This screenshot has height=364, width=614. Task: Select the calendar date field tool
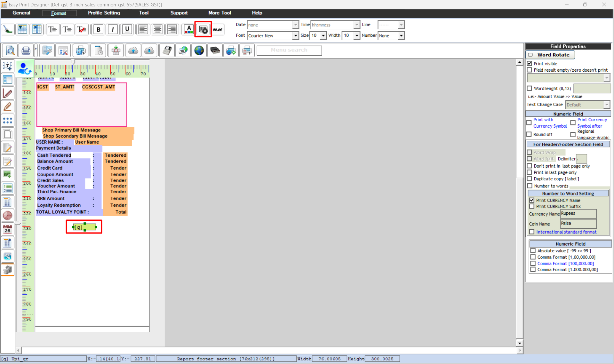7,229
